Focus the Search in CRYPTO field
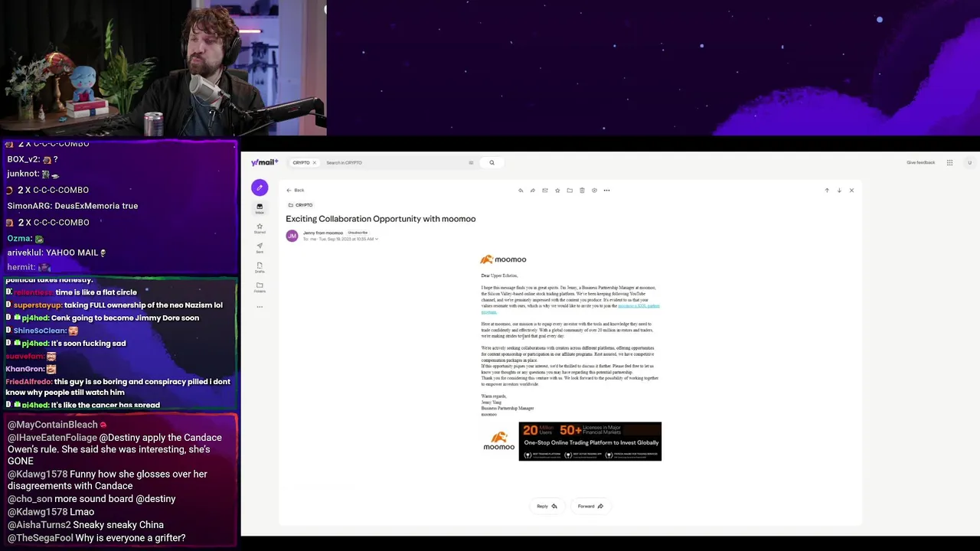Viewport: 980px width, 551px height. pos(394,162)
